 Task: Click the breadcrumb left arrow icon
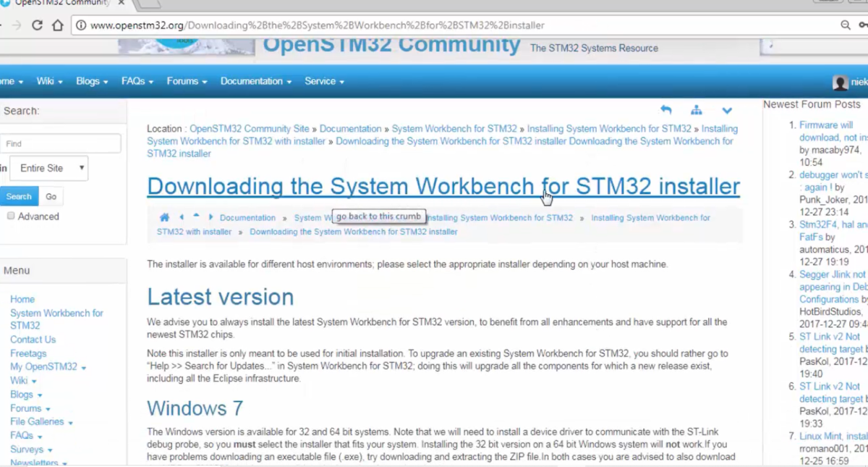pos(181,217)
